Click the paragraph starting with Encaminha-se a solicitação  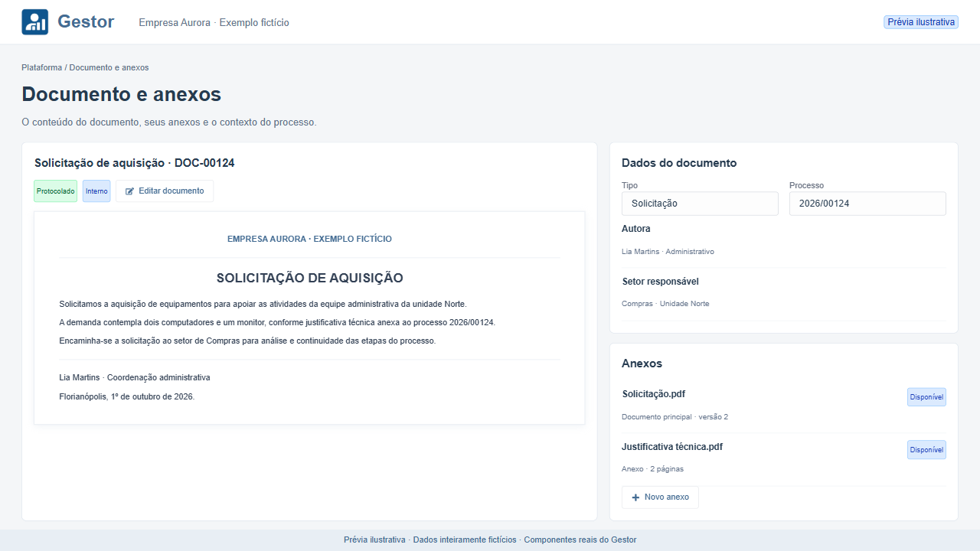(247, 341)
